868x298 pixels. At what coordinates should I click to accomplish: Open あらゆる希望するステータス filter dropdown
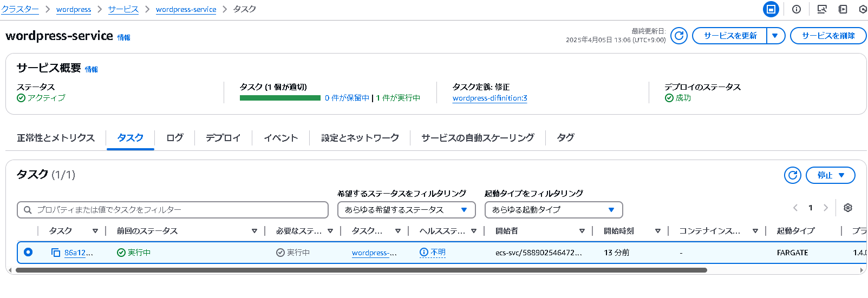pyautogui.click(x=406, y=210)
